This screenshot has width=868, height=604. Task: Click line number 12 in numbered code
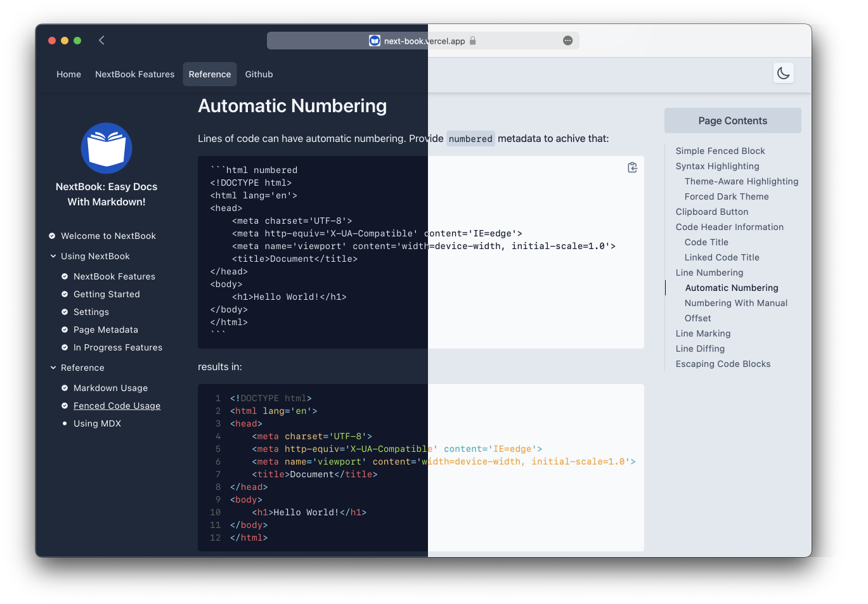(x=216, y=537)
